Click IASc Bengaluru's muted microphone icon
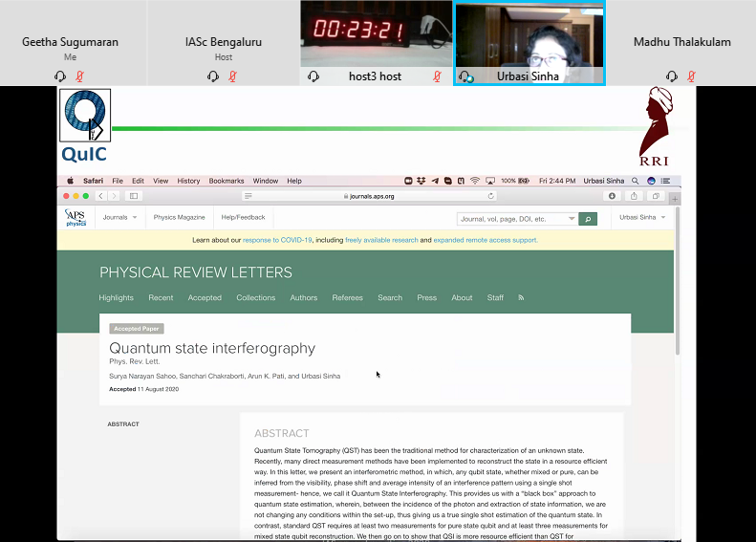The width and height of the screenshot is (756, 542). pos(233,76)
